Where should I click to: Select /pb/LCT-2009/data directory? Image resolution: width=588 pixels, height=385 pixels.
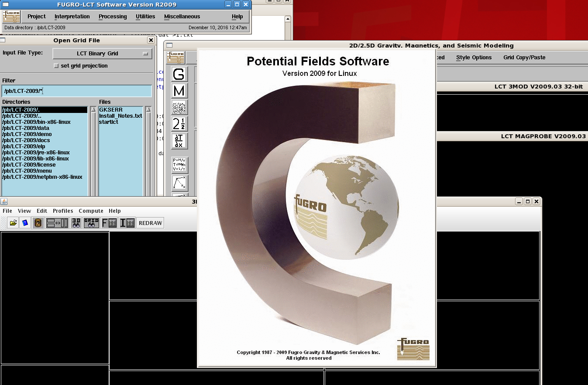point(45,128)
